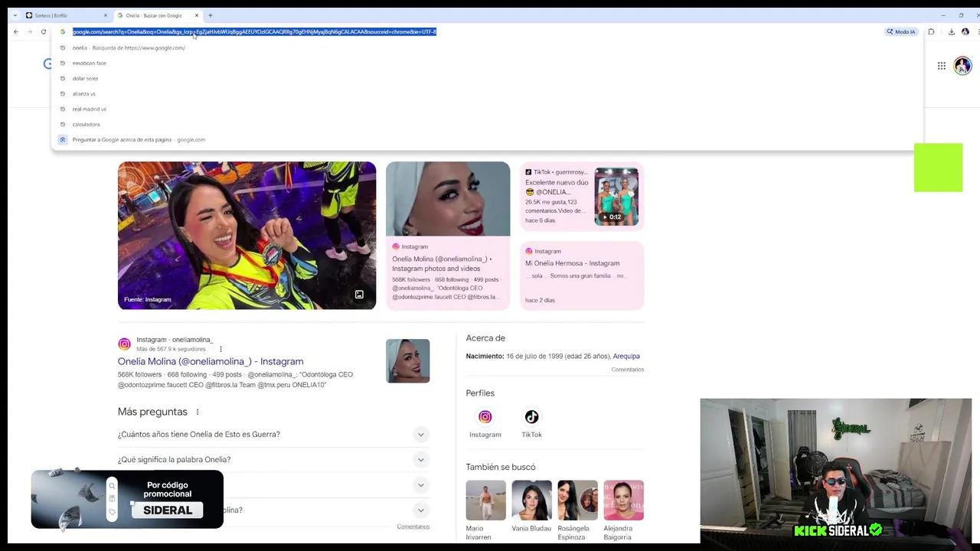Click Comentarios under Acerca de panel
The height and width of the screenshot is (551, 980).
[x=628, y=370]
